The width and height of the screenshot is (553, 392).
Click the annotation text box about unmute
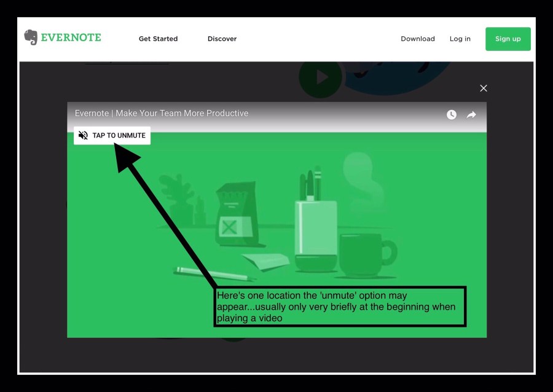click(340, 305)
